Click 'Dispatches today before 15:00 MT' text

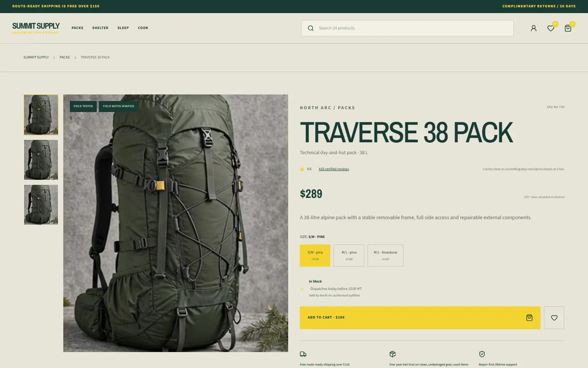click(336, 289)
